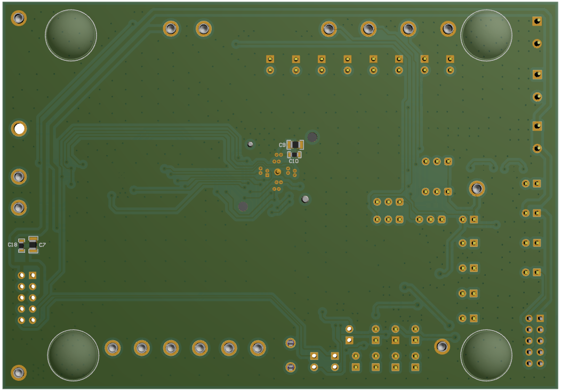
Task: Select the top-right corner connector pad
Action: coord(538,20)
